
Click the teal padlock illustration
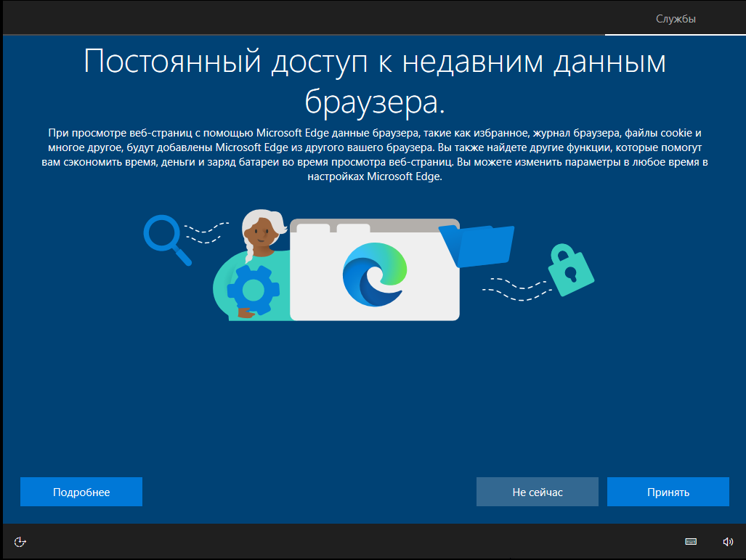(570, 269)
